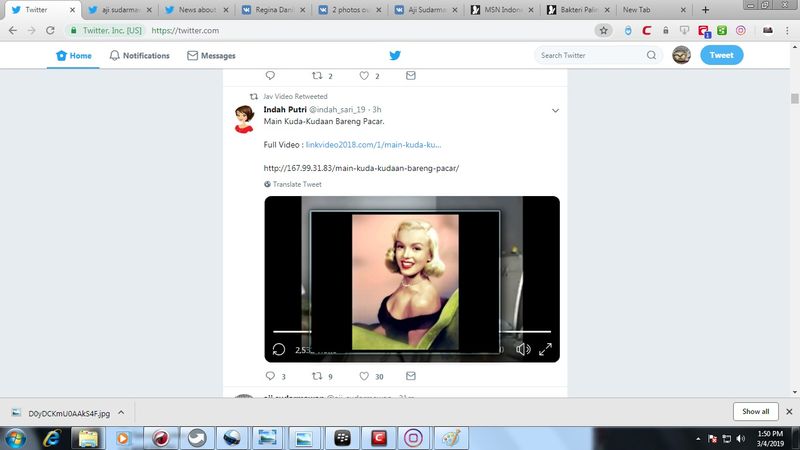Click the video progress bar
This screenshot has height=450, width=800.
[412, 332]
